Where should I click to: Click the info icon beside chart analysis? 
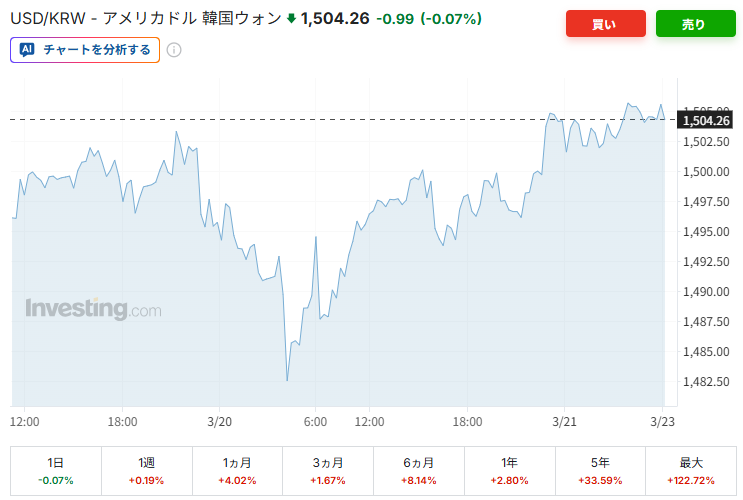coord(174,49)
